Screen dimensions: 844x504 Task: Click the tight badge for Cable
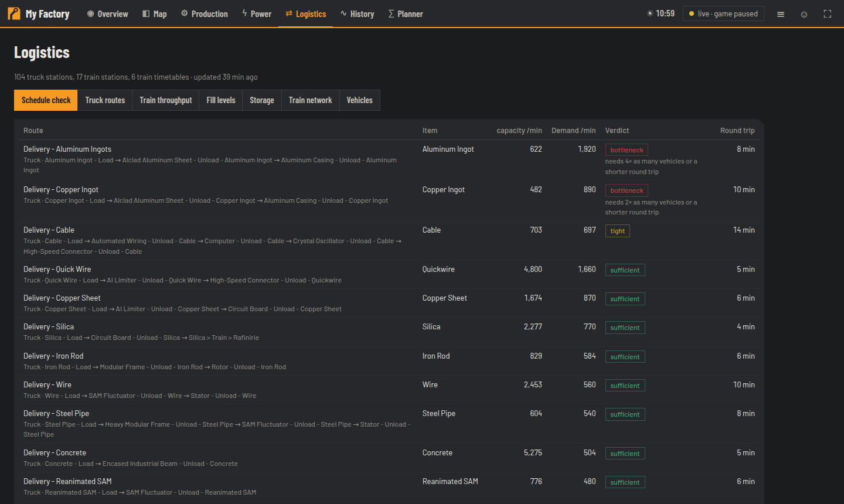click(x=618, y=231)
